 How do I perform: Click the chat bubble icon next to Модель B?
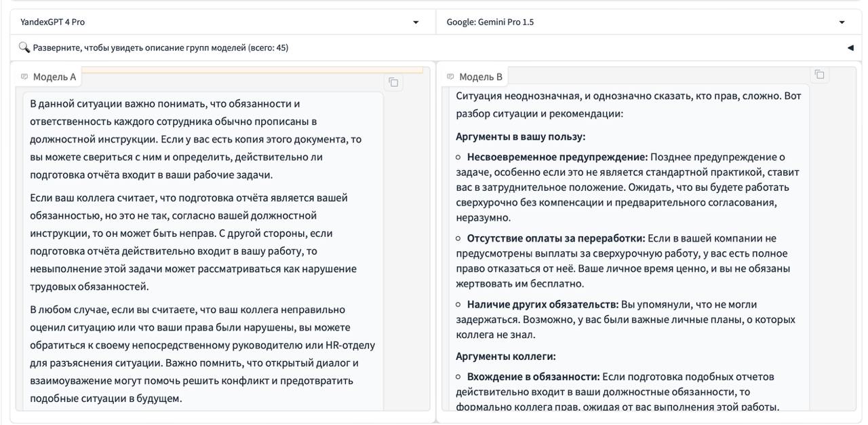(x=450, y=77)
